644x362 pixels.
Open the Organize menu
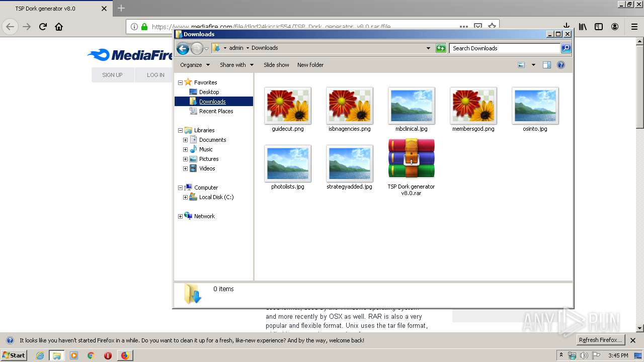[x=194, y=65]
